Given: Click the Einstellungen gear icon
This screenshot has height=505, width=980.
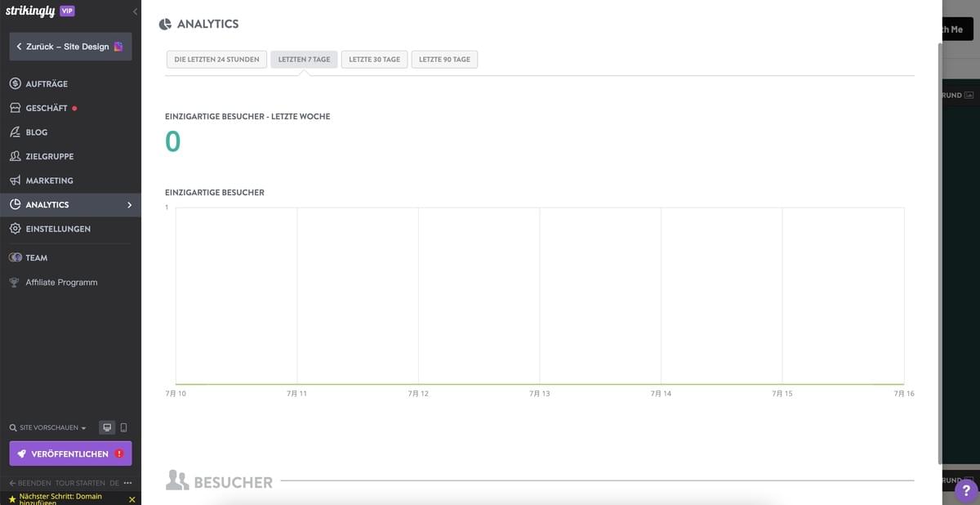Looking at the screenshot, I should pyautogui.click(x=15, y=229).
